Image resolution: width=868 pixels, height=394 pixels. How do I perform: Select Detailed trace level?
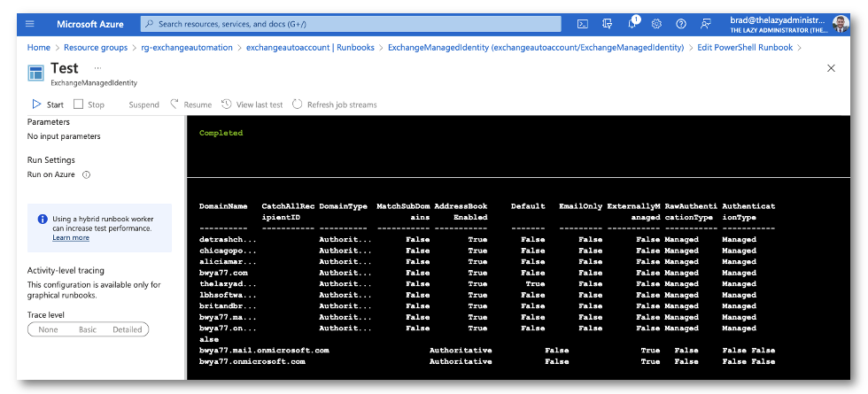tap(128, 329)
